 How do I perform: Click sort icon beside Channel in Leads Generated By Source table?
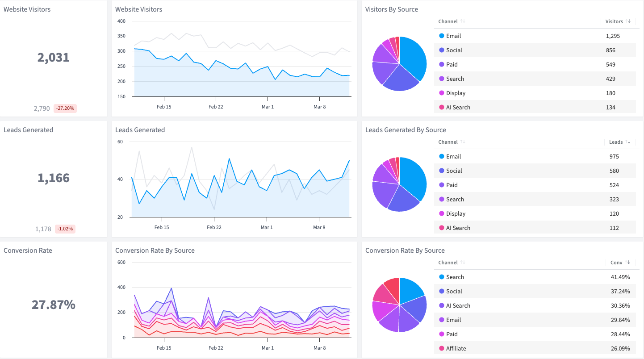coord(463,142)
